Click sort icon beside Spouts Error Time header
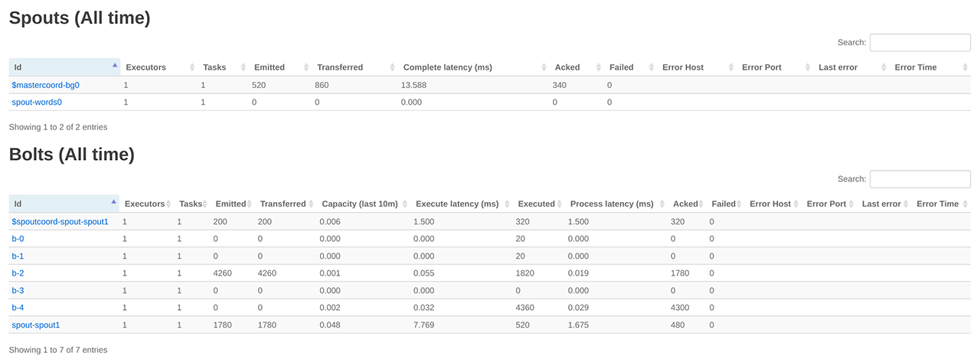The width and height of the screenshot is (980, 359). [x=965, y=67]
